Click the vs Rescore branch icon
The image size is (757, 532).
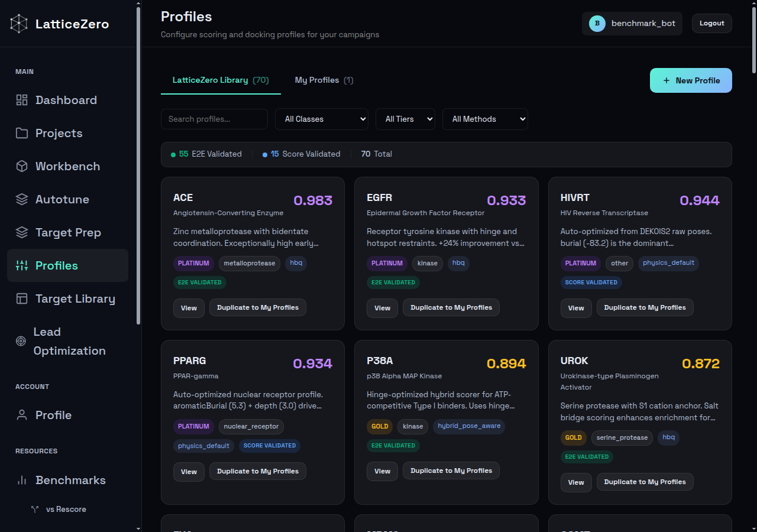click(x=35, y=509)
